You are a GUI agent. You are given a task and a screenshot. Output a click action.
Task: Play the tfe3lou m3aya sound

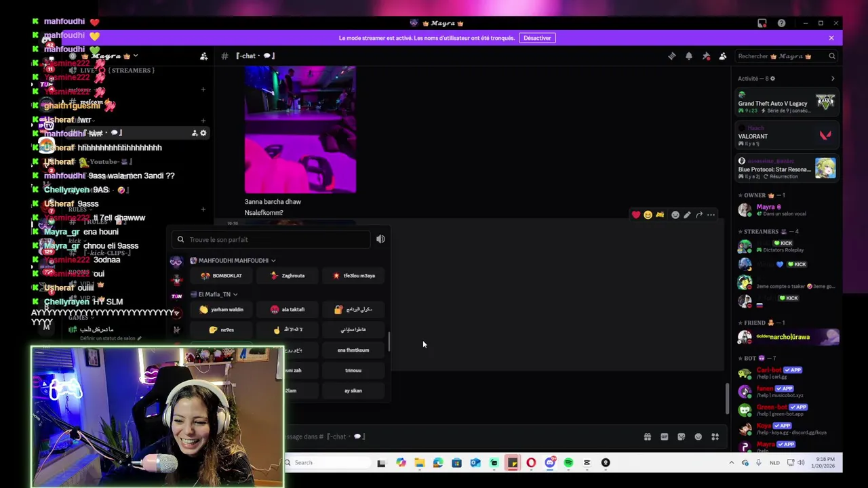(353, 276)
